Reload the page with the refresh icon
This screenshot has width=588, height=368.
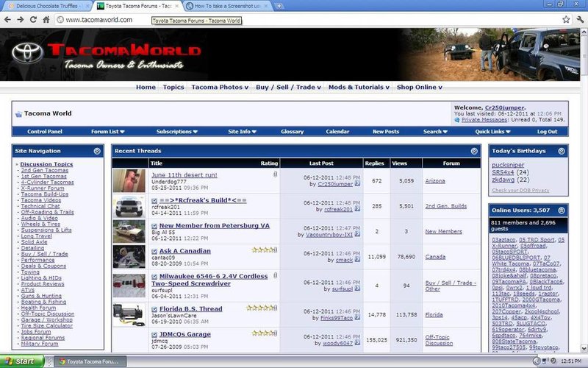(33, 20)
